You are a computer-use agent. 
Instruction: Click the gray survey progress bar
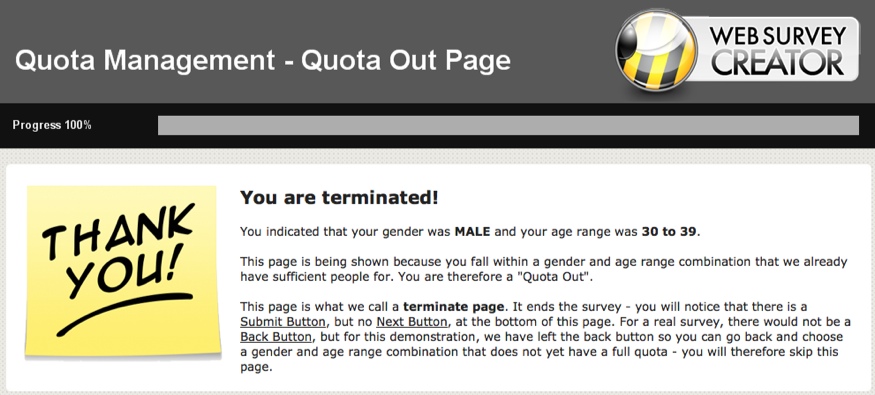(508, 125)
